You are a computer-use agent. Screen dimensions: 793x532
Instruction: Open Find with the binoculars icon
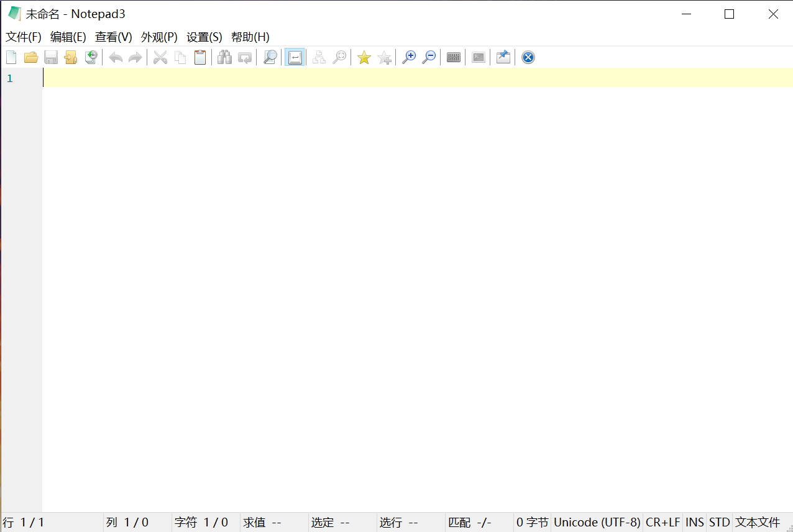click(224, 58)
